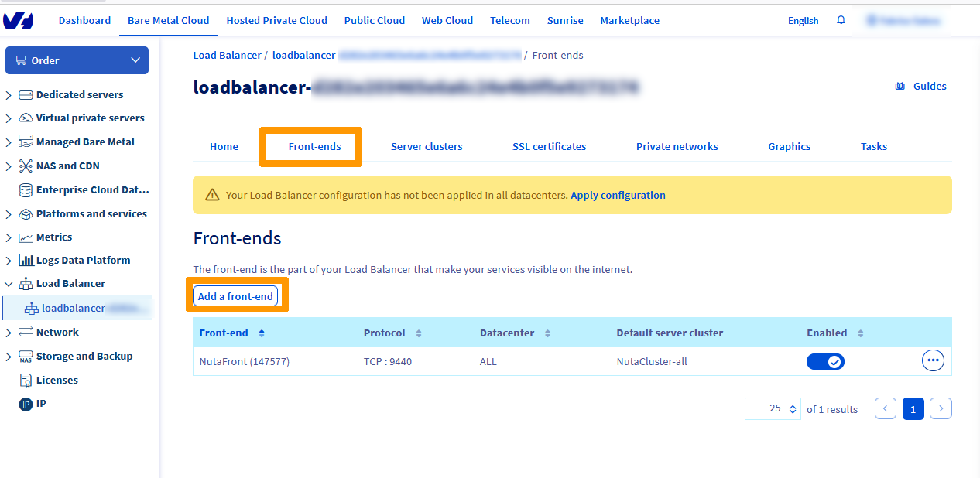Open the Hosted Private Cloud menu
Screen dimensions: 980x478
click(x=276, y=20)
